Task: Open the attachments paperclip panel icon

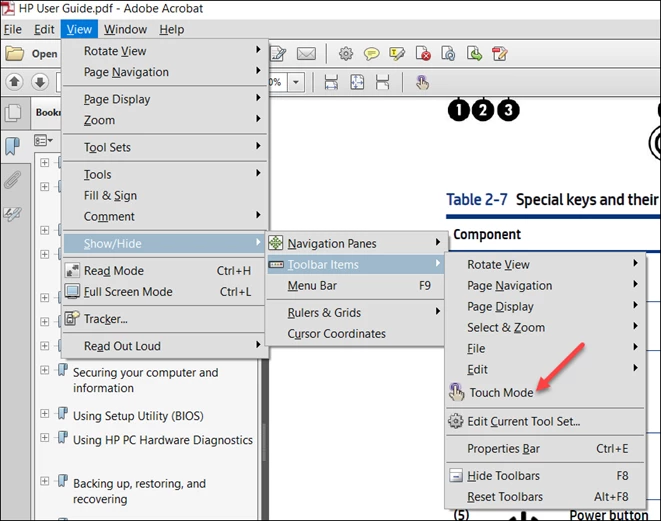Action: click(x=12, y=180)
